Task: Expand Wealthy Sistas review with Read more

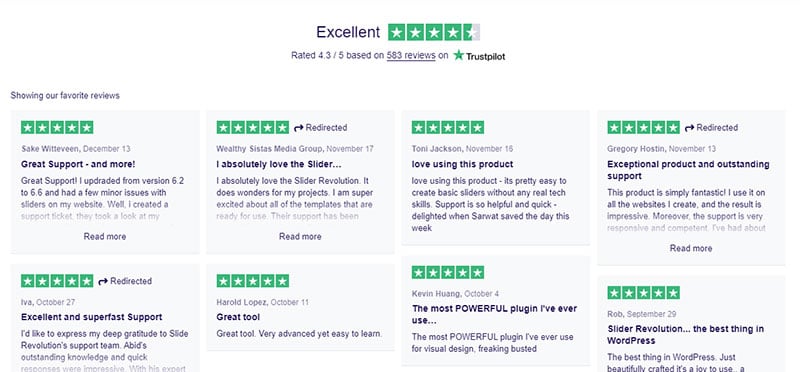Action: pos(300,236)
